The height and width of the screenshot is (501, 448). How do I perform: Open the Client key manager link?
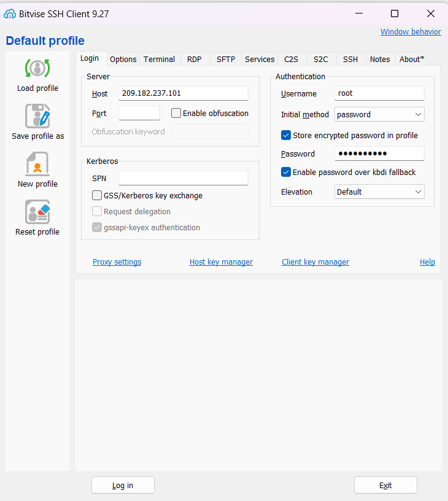[315, 262]
